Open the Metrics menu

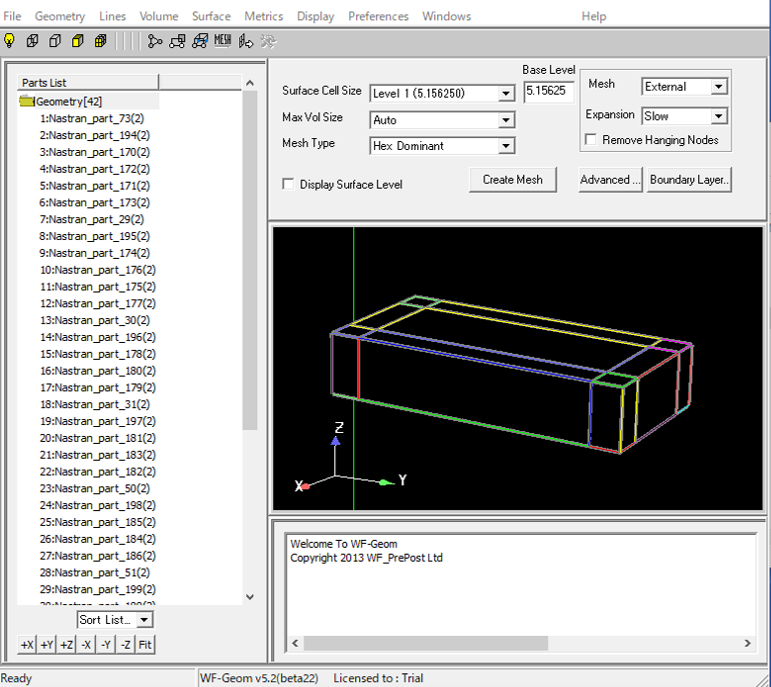(264, 16)
